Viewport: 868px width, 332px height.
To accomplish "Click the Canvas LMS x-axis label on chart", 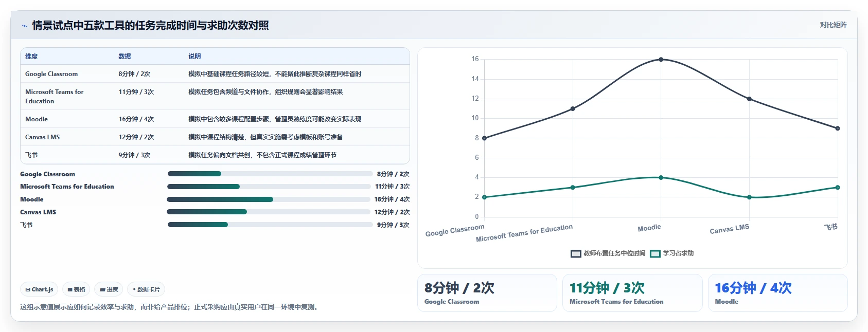I will click(x=730, y=229).
